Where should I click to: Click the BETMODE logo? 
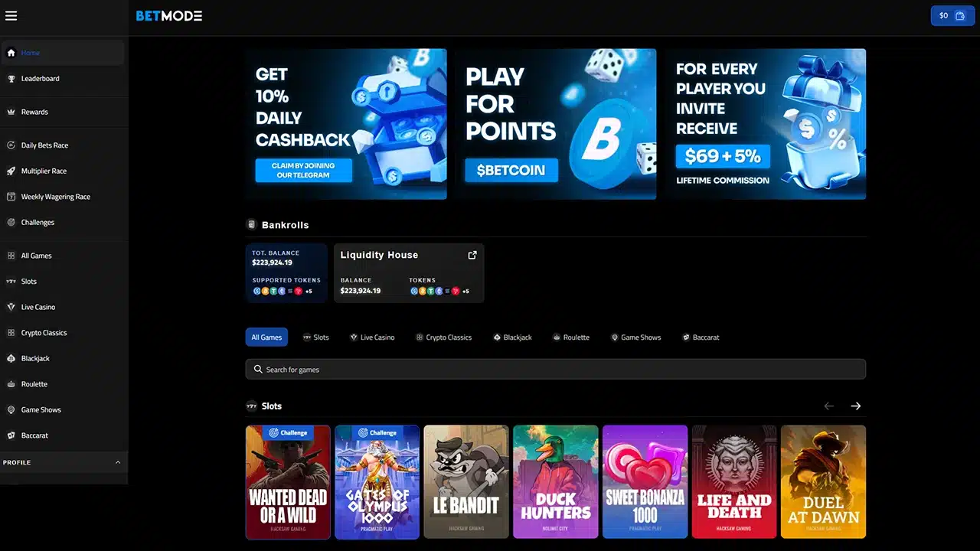point(169,15)
